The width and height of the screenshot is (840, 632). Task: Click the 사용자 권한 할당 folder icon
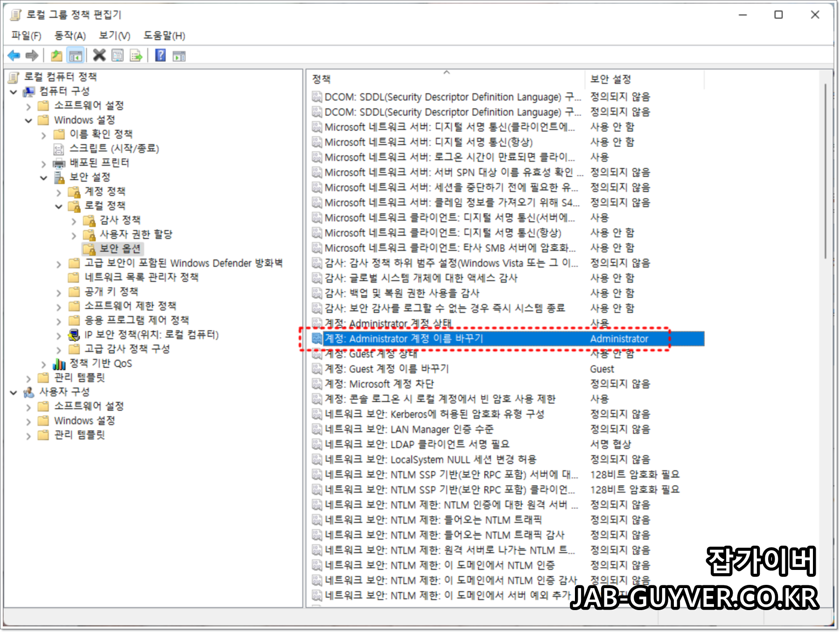point(89,235)
